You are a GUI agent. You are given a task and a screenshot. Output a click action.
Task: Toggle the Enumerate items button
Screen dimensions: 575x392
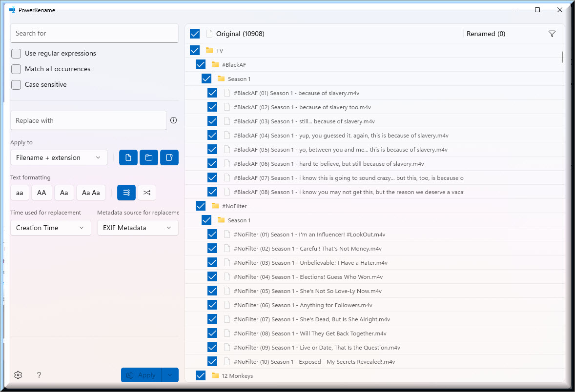[126, 193]
